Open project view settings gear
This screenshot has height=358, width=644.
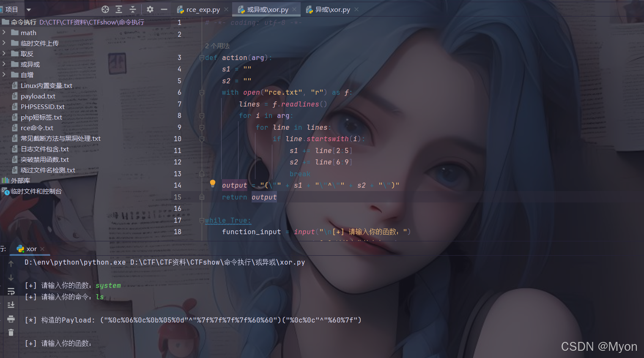(150, 9)
